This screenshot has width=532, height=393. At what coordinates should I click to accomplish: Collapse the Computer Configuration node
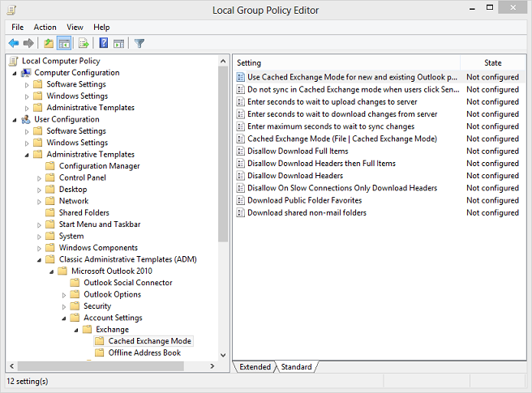pyautogui.click(x=15, y=73)
